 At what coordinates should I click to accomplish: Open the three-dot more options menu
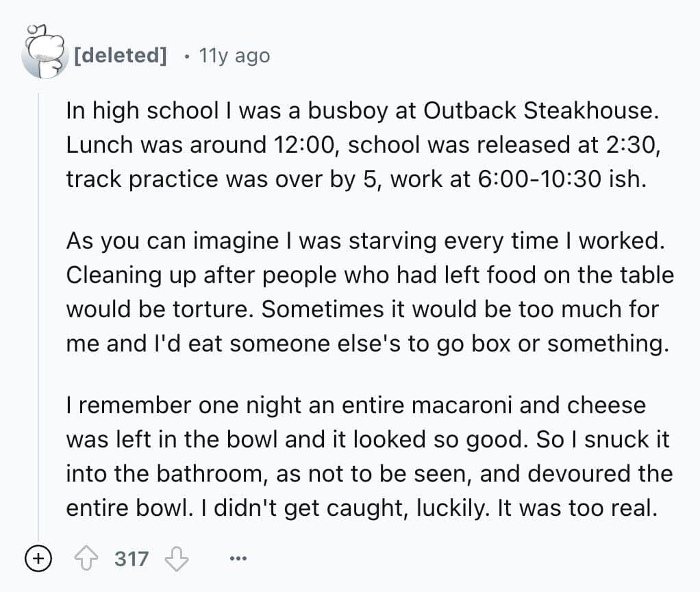click(x=238, y=558)
